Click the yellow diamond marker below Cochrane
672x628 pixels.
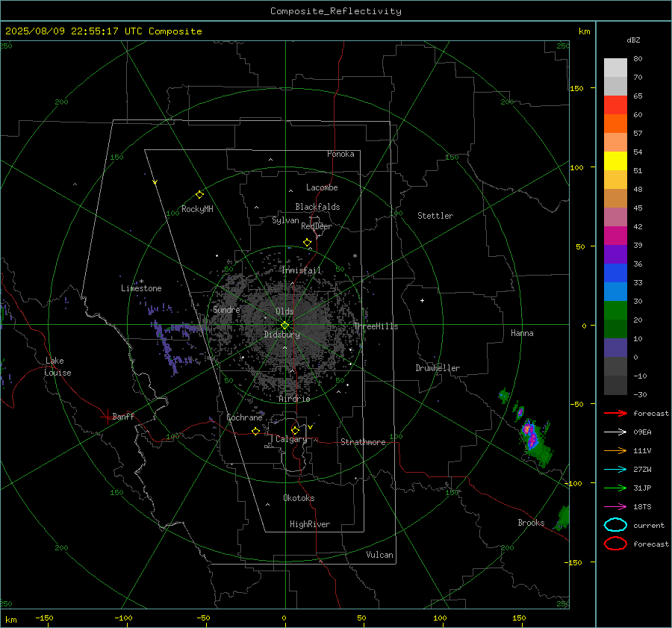tap(255, 431)
